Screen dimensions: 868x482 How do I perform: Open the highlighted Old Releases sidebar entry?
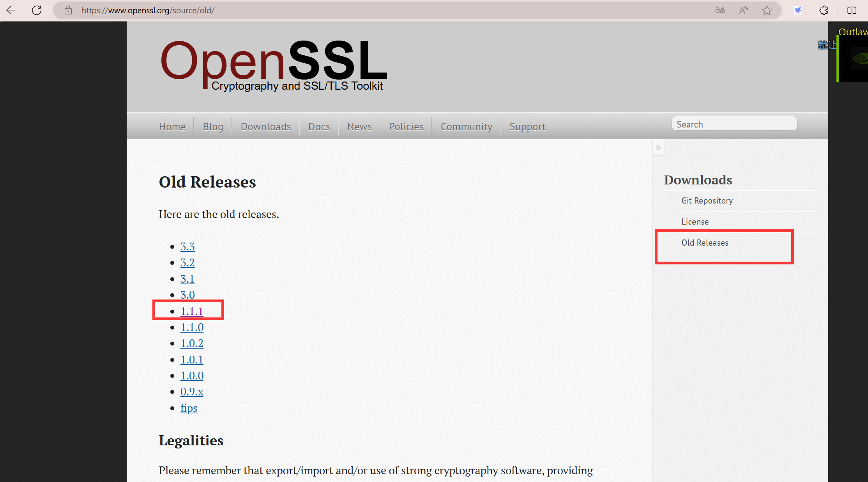[x=705, y=243]
